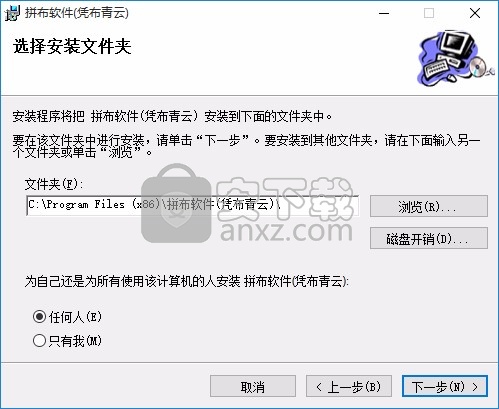
Task: Choose the 只有我(M) radio option
Action: 39,341
